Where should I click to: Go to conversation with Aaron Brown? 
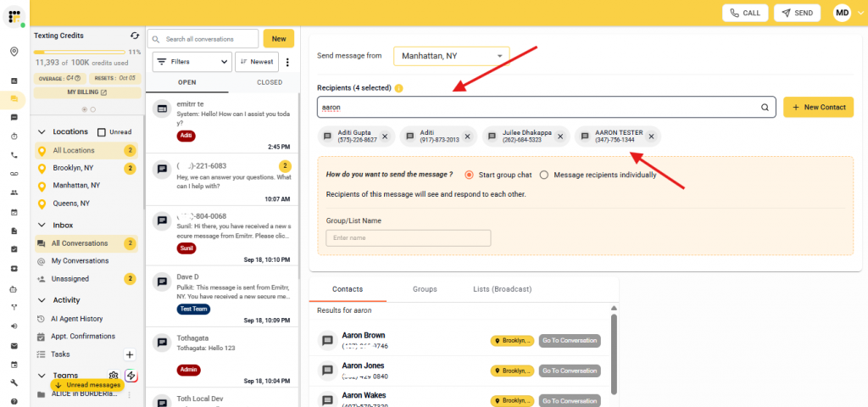(x=570, y=341)
